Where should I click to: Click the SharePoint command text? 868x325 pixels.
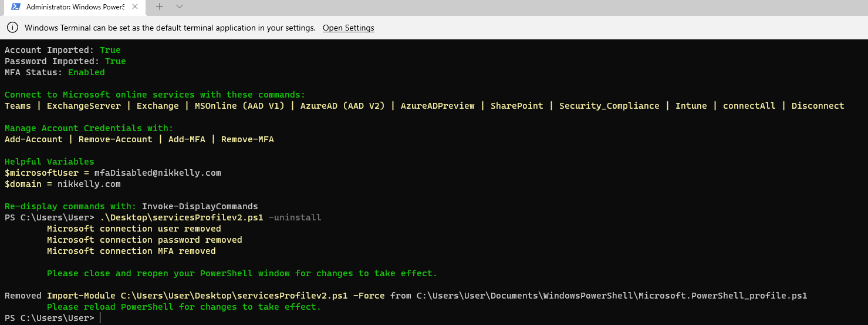517,106
